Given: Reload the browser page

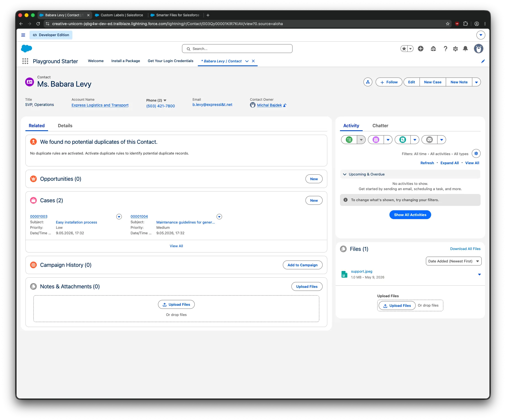Looking at the screenshot, I should click(x=38, y=24).
